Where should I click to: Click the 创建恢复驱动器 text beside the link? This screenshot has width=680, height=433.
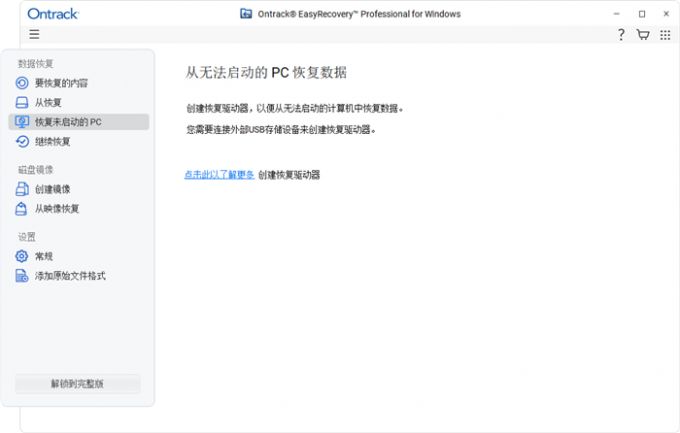pos(289,174)
